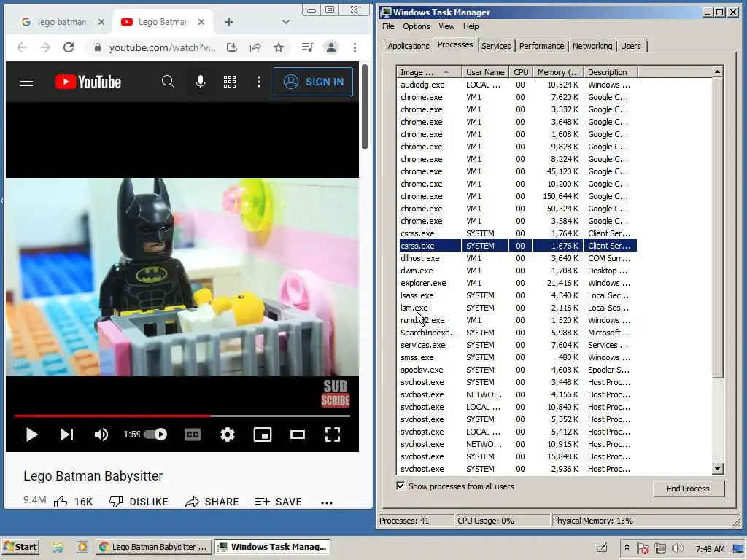Sort by Image Name column header
Screen dimensions: 747x560
(429, 72)
